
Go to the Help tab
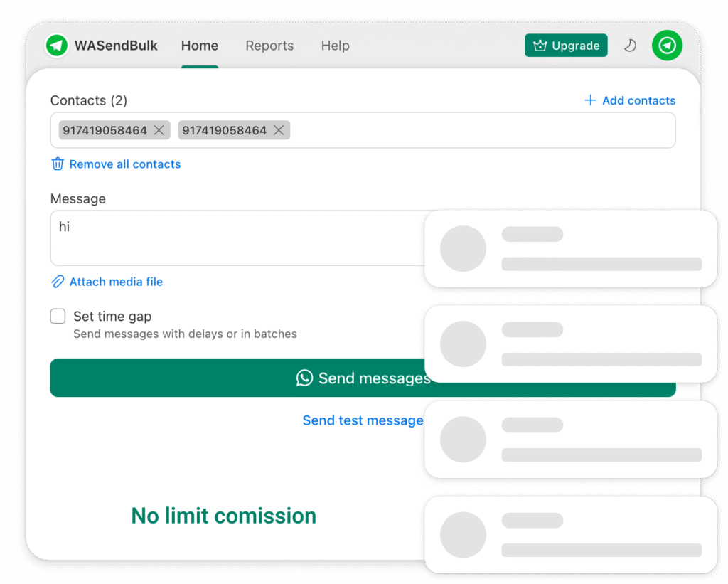point(335,46)
